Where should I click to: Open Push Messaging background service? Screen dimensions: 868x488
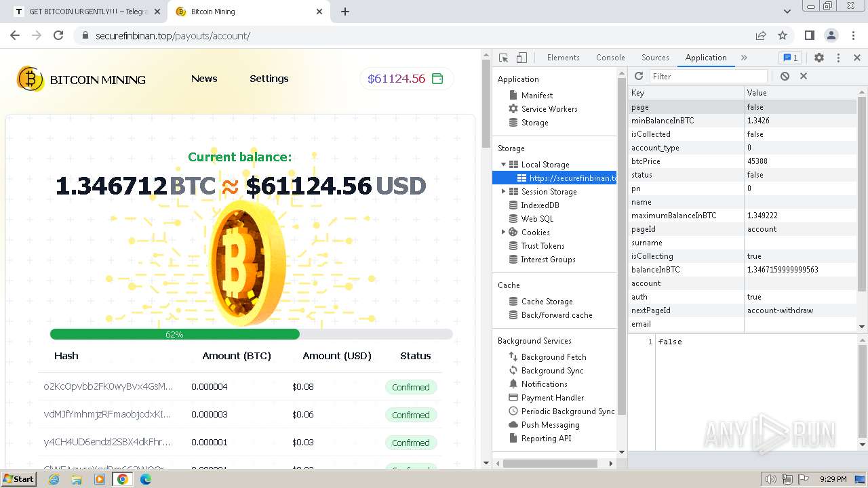pyautogui.click(x=550, y=425)
